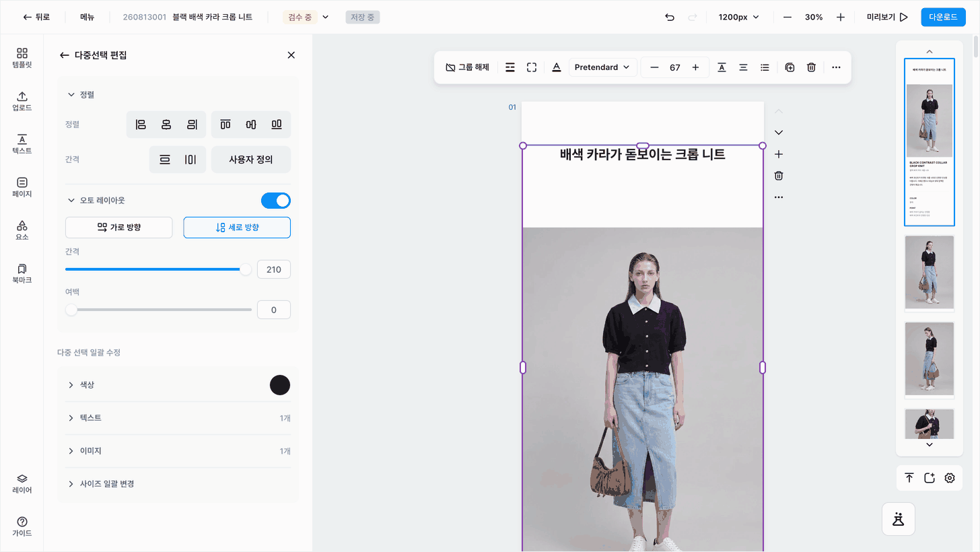The height and width of the screenshot is (552, 980).
Task: Open the 요소 elements panel
Action: click(x=22, y=231)
